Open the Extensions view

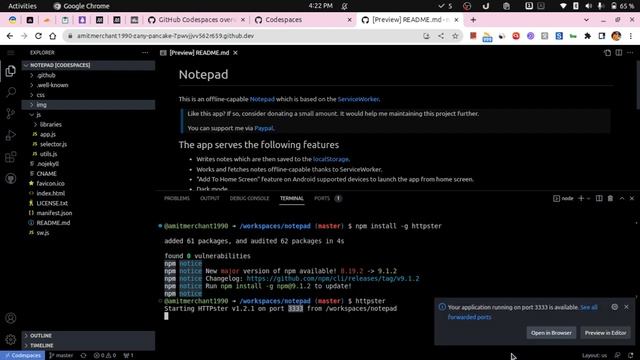pyautogui.click(x=11, y=157)
